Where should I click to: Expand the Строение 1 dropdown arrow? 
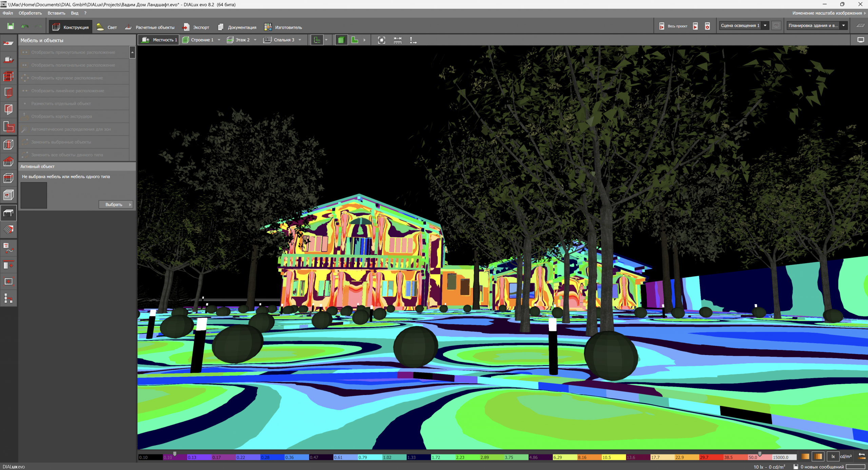(x=219, y=40)
